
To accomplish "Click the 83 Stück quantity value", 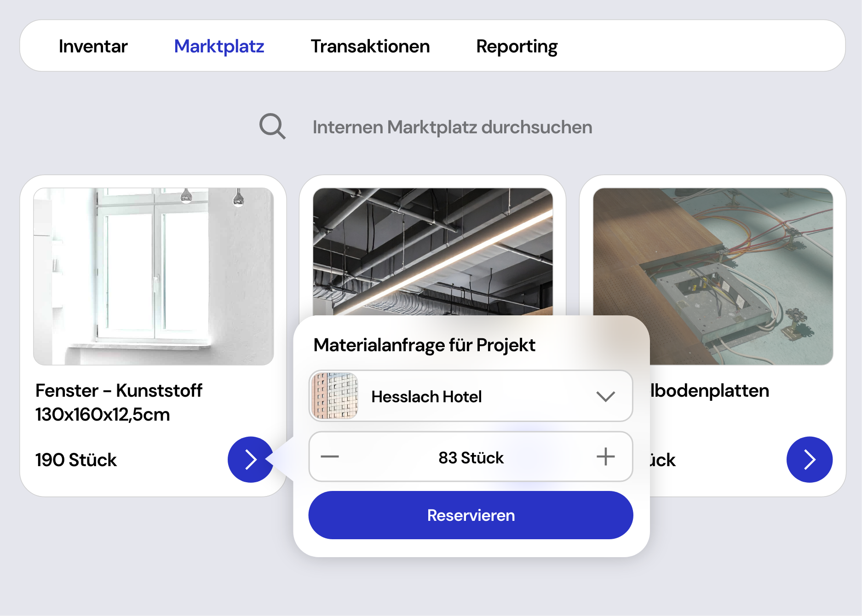I will [x=471, y=458].
